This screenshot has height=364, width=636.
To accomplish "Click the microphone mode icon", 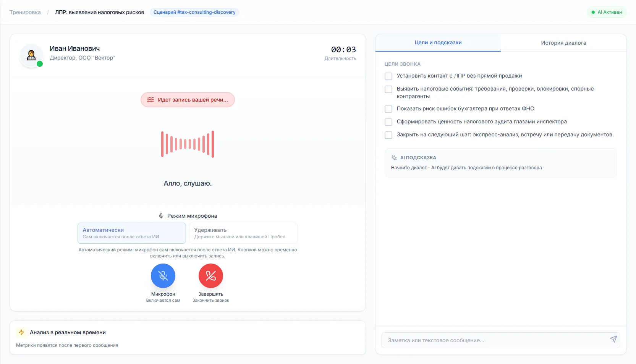I will [161, 216].
